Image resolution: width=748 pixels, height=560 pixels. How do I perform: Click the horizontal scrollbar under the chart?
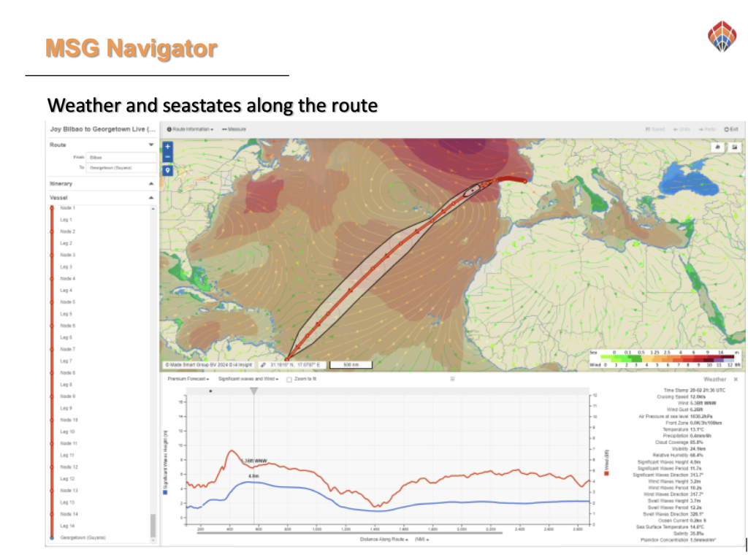coord(350,533)
